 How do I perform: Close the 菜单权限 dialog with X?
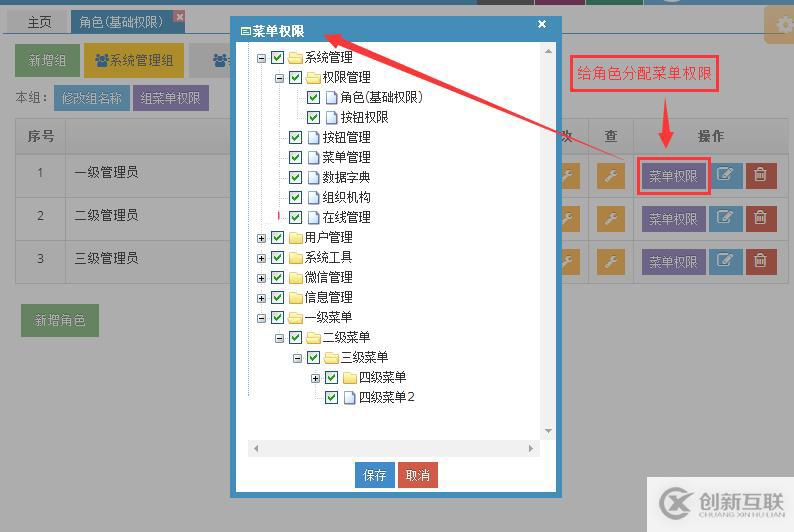click(x=542, y=24)
